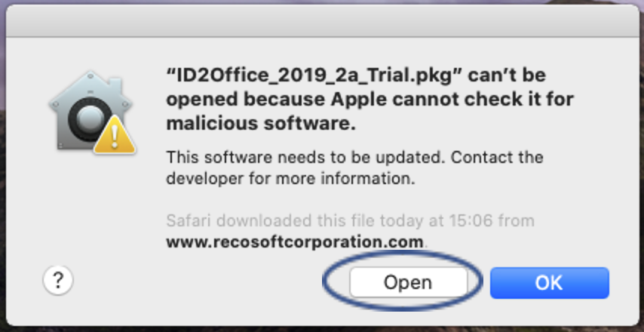Click the Gatekeeper house security icon
The image size is (644, 332).
91,112
